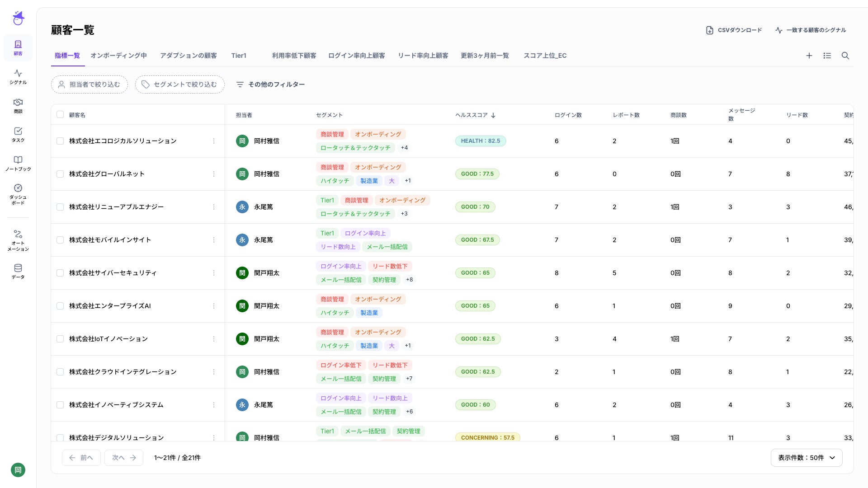Open the ダッシュボード sidebar icon
The image size is (868, 488).
tap(18, 194)
